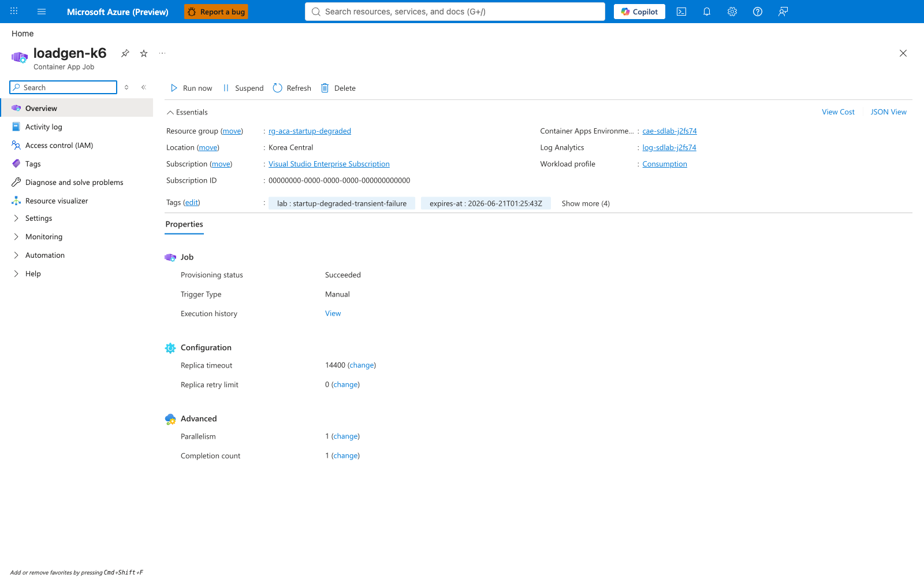Edit the tags via edit link
The image size is (924, 578).
(192, 202)
